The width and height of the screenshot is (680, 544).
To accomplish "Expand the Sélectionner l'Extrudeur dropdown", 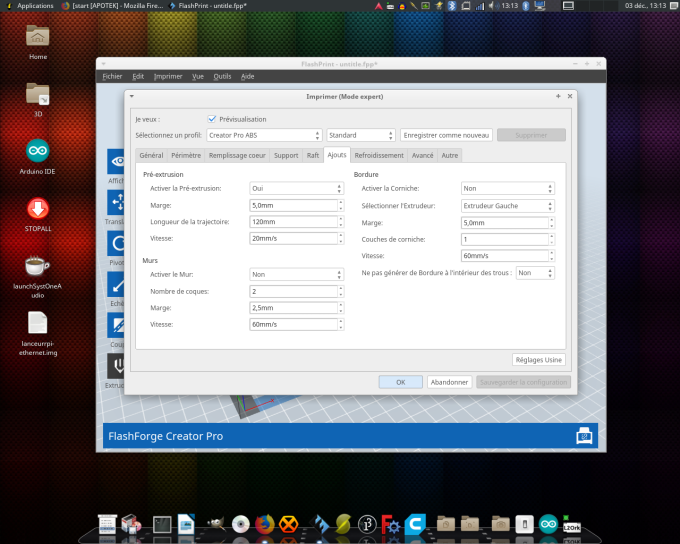I will click(507, 205).
